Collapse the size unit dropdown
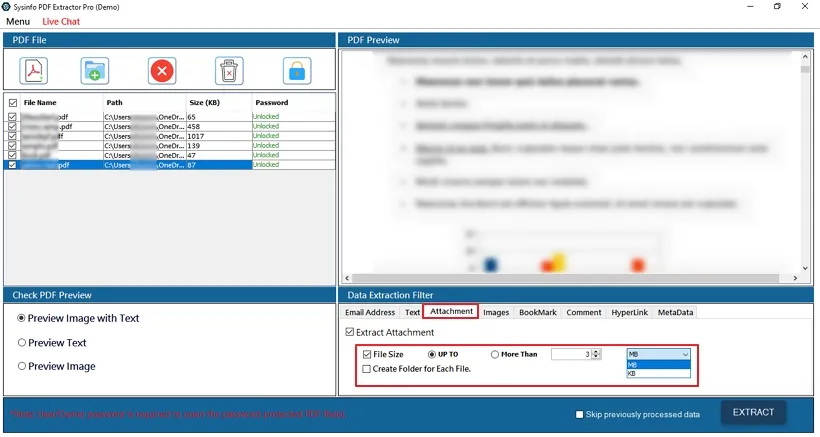The width and height of the screenshot is (820, 437). point(685,354)
